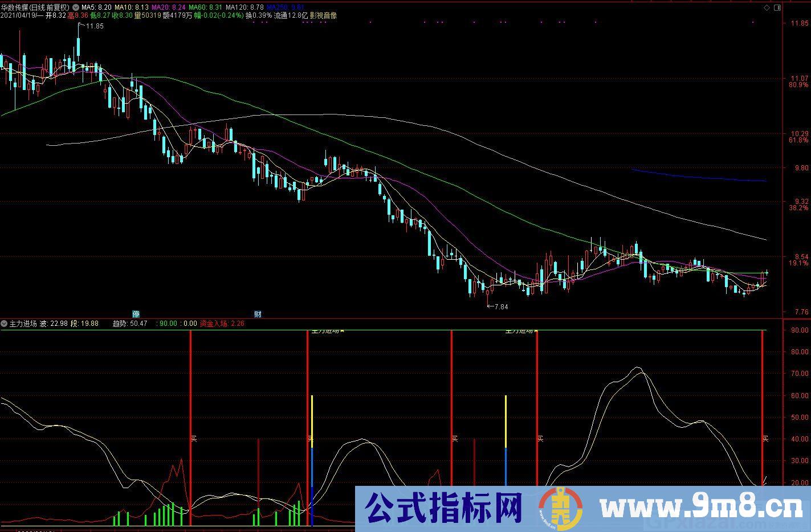Screen dimensions: 811x532
Task: Click the 波: 22.98 value
Action: coord(54,324)
